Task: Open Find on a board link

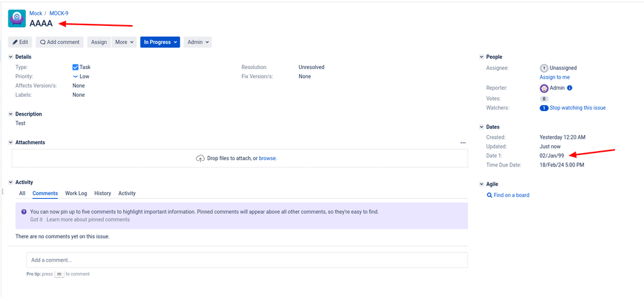Action: [511, 196]
